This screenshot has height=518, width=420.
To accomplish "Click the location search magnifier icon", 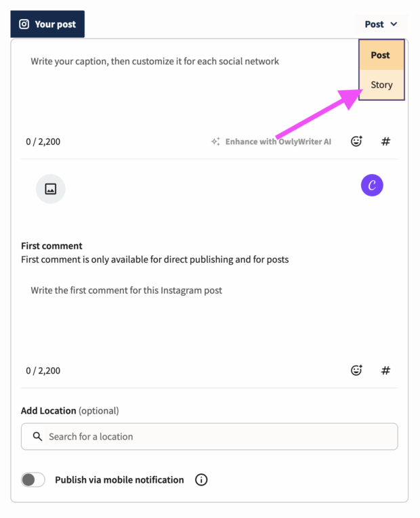I will (x=37, y=437).
